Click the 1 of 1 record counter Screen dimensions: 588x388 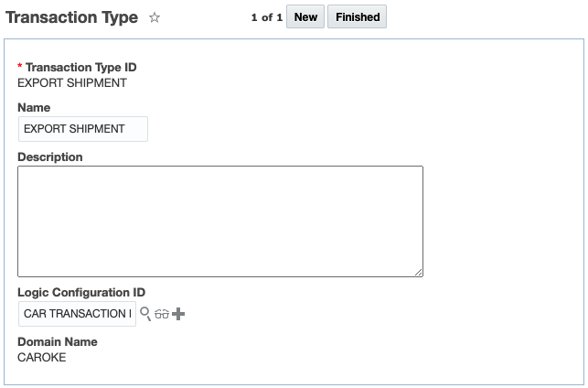coord(266,17)
